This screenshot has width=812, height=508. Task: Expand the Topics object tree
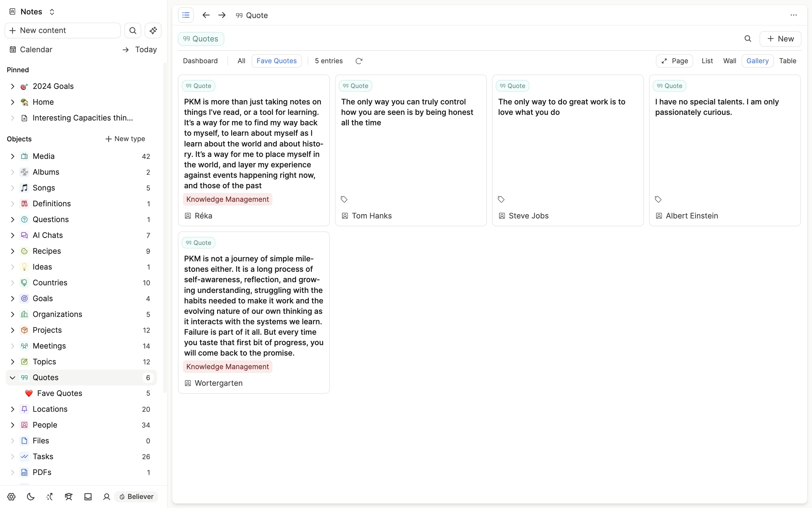(x=12, y=362)
